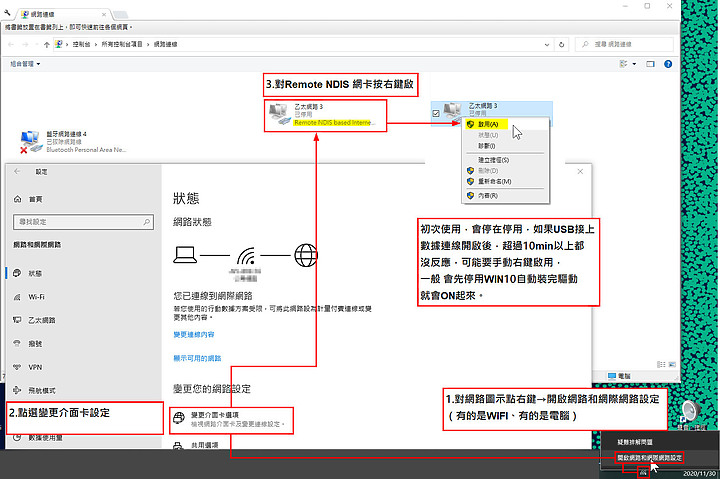Click the 顯示可用的網路 link
720x479 pixels.
tap(197, 358)
